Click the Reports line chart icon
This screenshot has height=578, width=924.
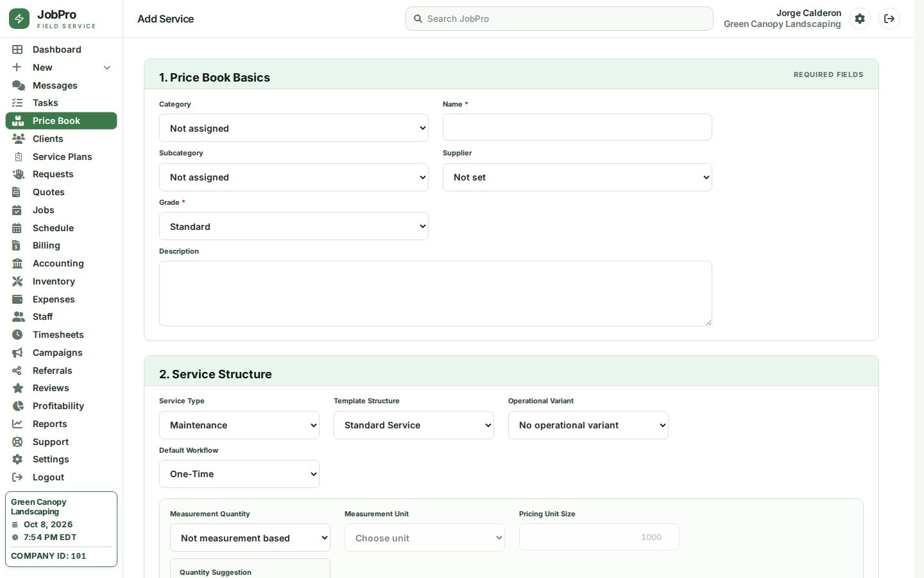(17, 424)
